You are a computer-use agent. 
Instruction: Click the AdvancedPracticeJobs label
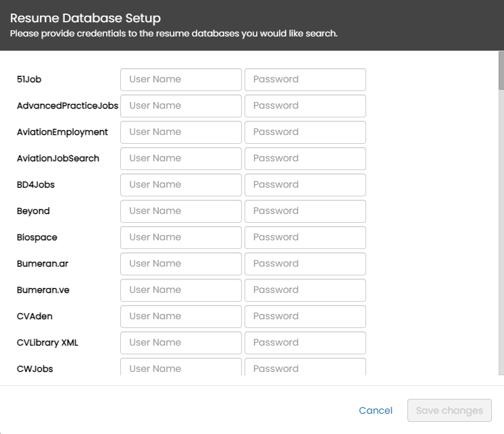tap(68, 105)
